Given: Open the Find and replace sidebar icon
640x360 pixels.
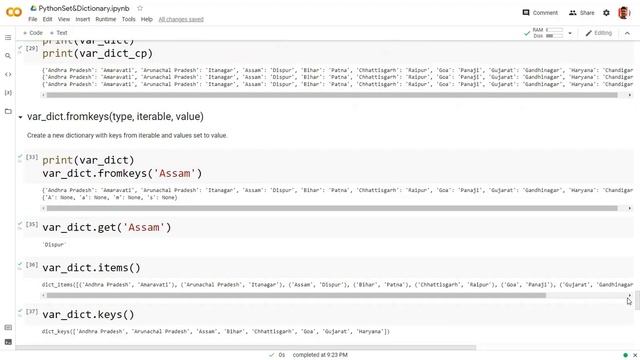Looking at the screenshot, I should (x=8, y=56).
